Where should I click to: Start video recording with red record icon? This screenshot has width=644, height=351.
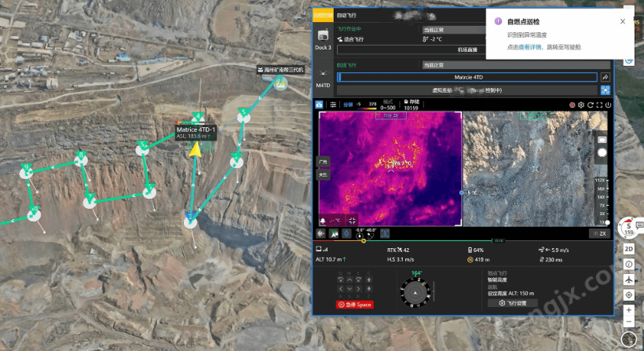(572, 104)
